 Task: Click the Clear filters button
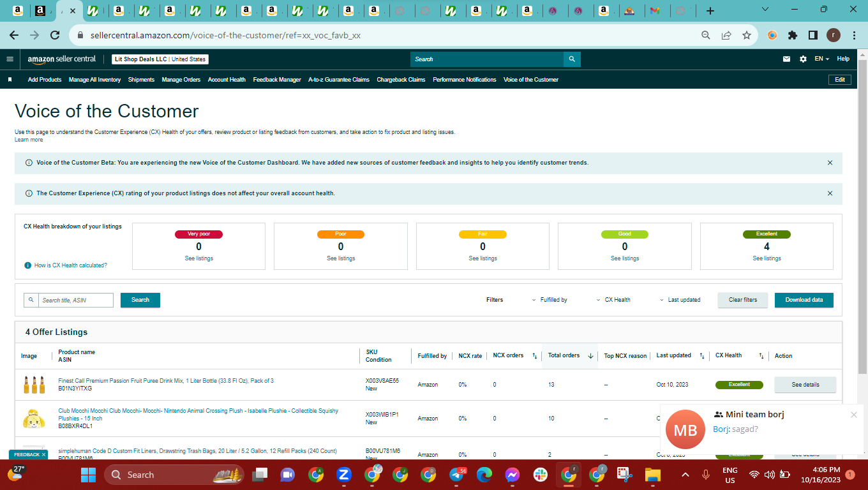pos(743,300)
